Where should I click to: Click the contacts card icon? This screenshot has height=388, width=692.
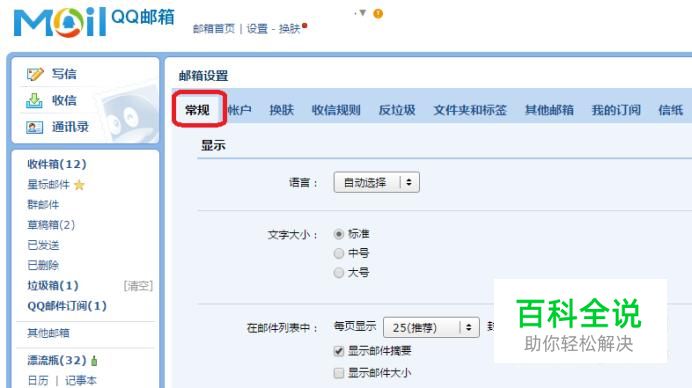point(34,128)
